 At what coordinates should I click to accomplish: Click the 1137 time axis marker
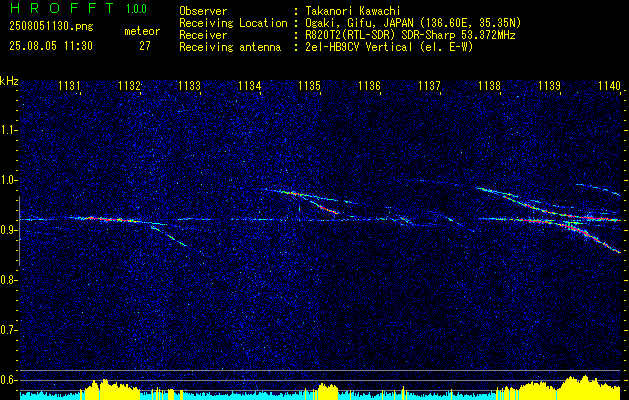coord(429,85)
